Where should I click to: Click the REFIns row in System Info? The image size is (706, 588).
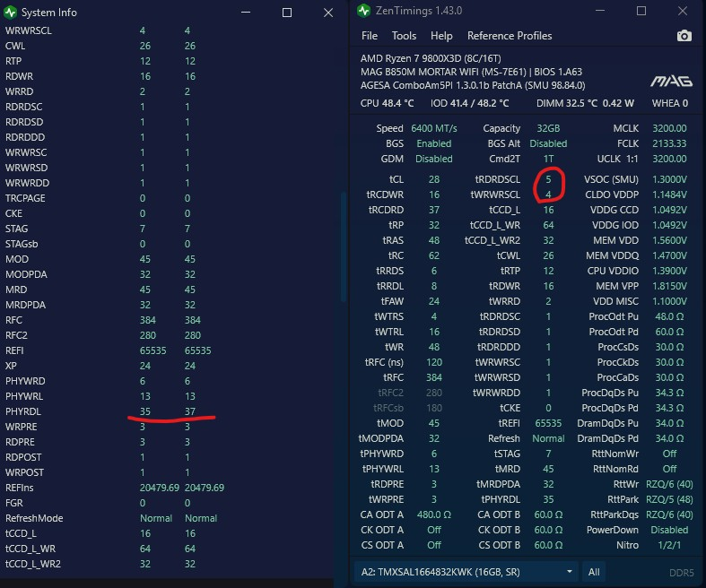tap(115, 488)
